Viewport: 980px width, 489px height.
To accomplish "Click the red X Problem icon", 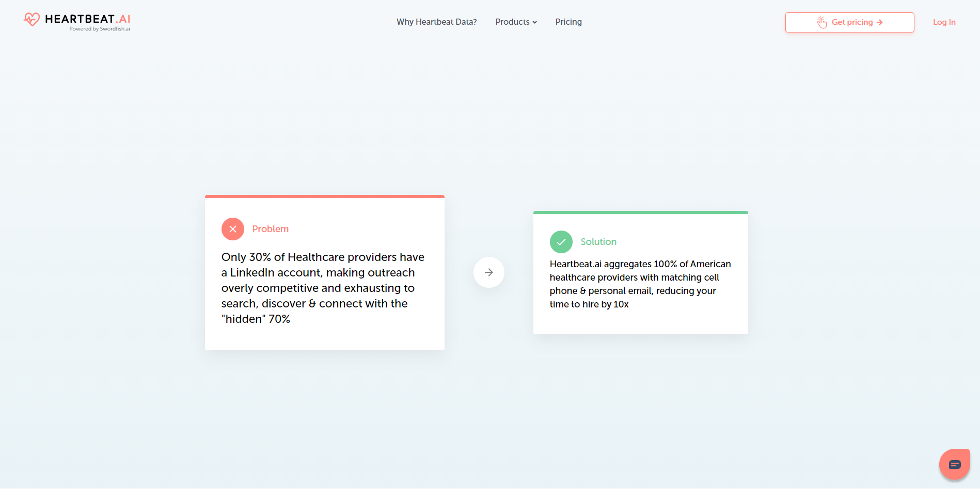I will click(x=233, y=229).
